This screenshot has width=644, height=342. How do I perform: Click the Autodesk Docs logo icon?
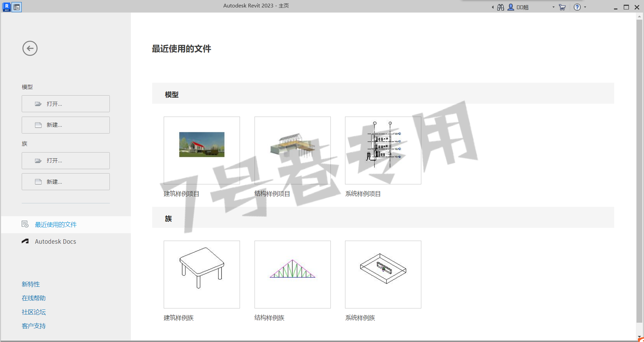[25, 241]
